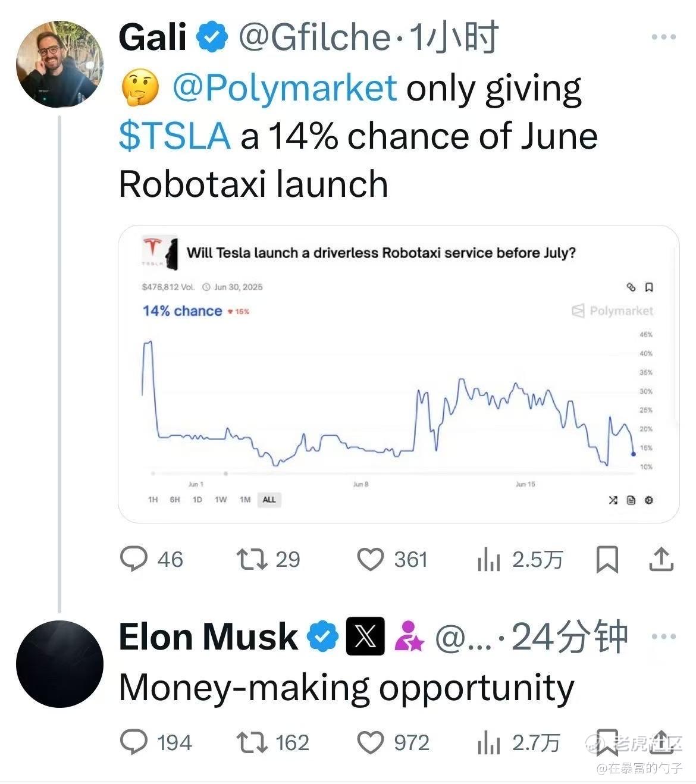The image size is (696, 784).
Task: Open the @Polymarket mention link
Action: [284, 89]
